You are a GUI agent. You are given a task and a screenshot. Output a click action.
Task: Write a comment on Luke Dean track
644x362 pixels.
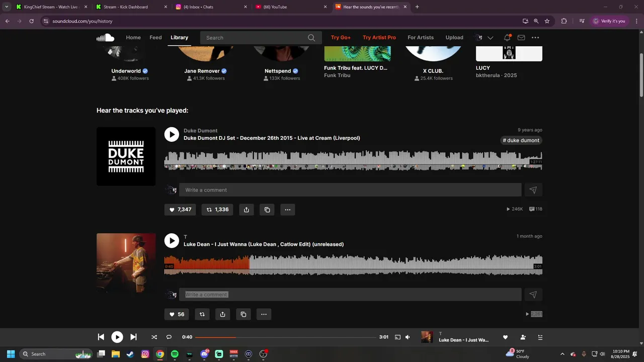[x=350, y=295]
